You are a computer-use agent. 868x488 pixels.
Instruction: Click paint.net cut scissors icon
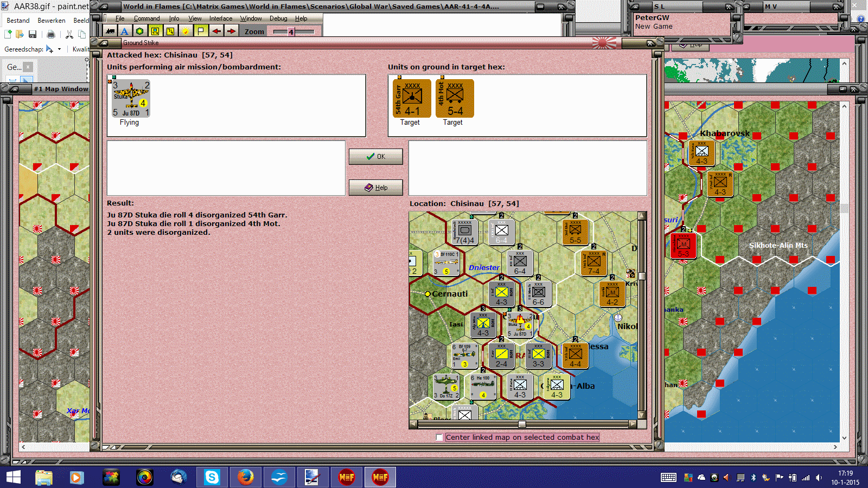[x=69, y=34]
